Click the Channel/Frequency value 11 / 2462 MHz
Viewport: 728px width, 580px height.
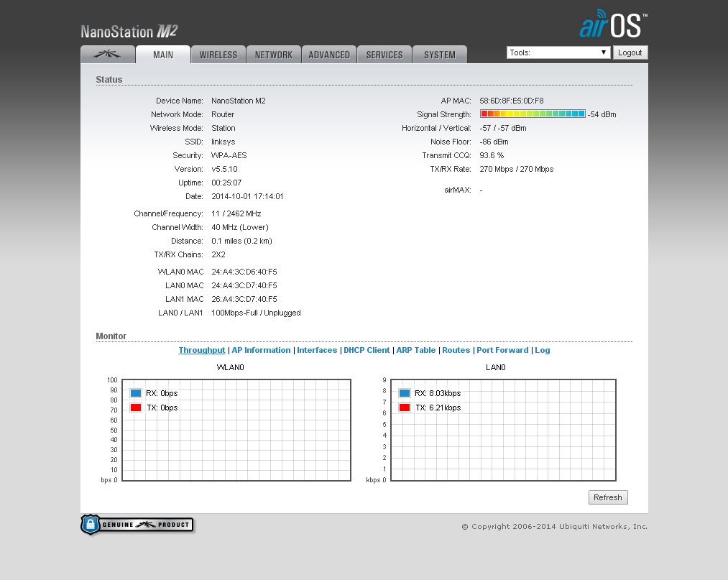236,213
